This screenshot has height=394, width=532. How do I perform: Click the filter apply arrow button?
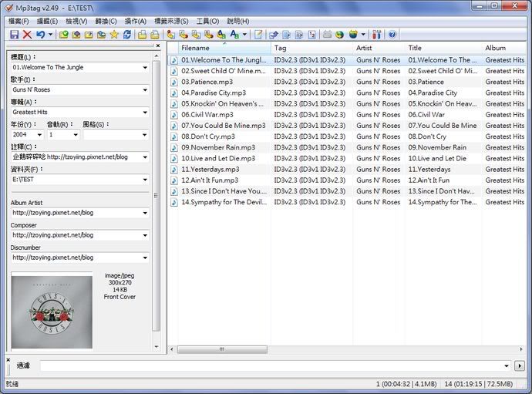point(519,365)
